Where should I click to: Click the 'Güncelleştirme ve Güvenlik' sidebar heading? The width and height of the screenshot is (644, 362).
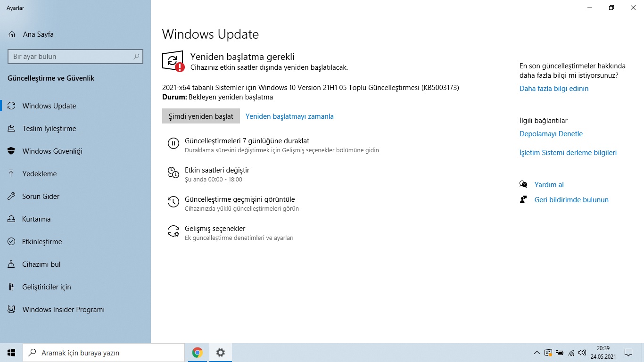click(x=51, y=78)
